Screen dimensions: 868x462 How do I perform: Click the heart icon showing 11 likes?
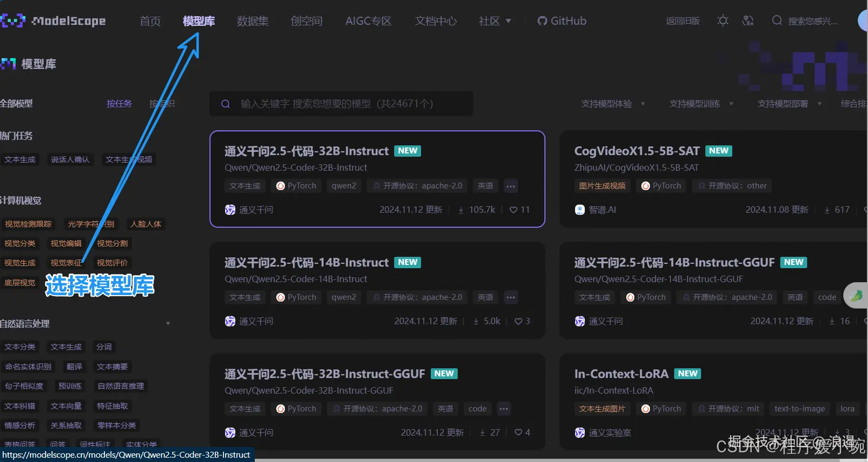pos(514,210)
